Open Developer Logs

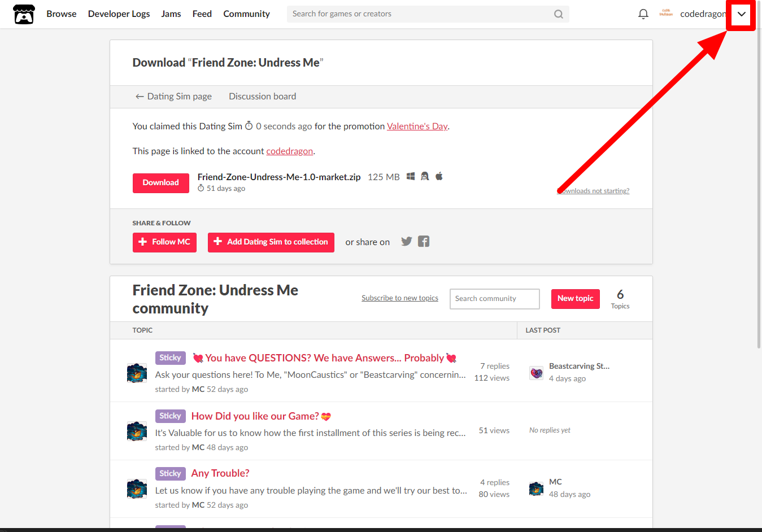119,14
